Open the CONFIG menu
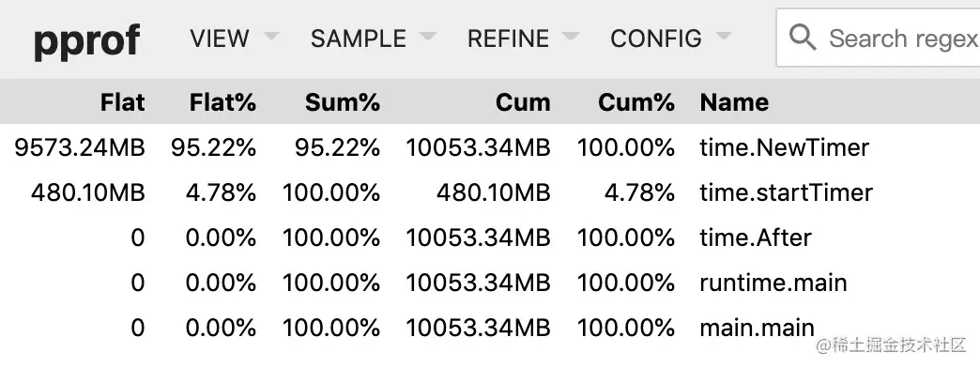The width and height of the screenshot is (980, 368). tap(670, 38)
